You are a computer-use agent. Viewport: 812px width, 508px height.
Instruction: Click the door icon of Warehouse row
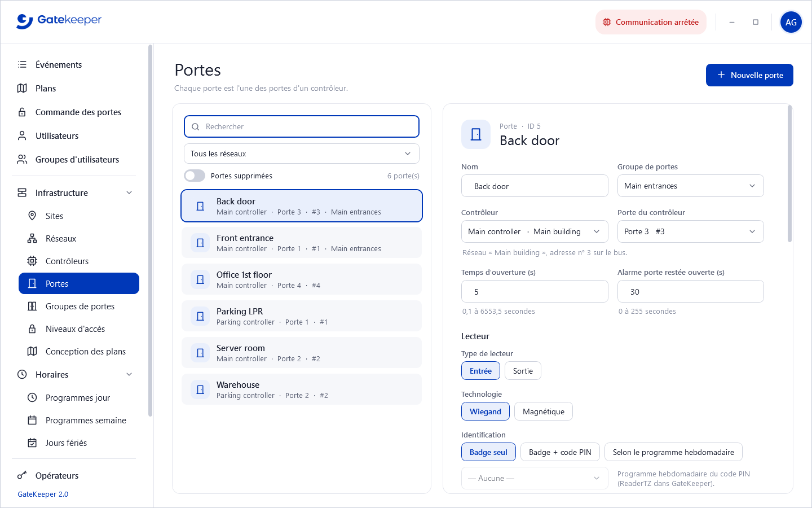[x=200, y=389]
